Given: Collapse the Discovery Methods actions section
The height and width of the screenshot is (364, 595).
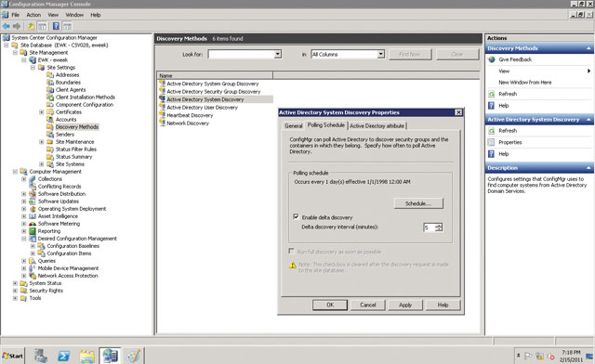Looking at the screenshot, I should [x=588, y=48].
